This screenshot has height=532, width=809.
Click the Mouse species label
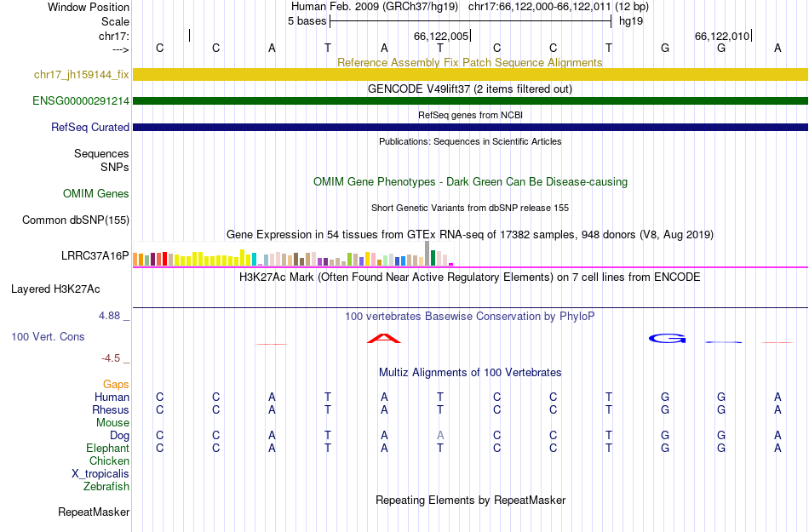(x=112, y=423)
